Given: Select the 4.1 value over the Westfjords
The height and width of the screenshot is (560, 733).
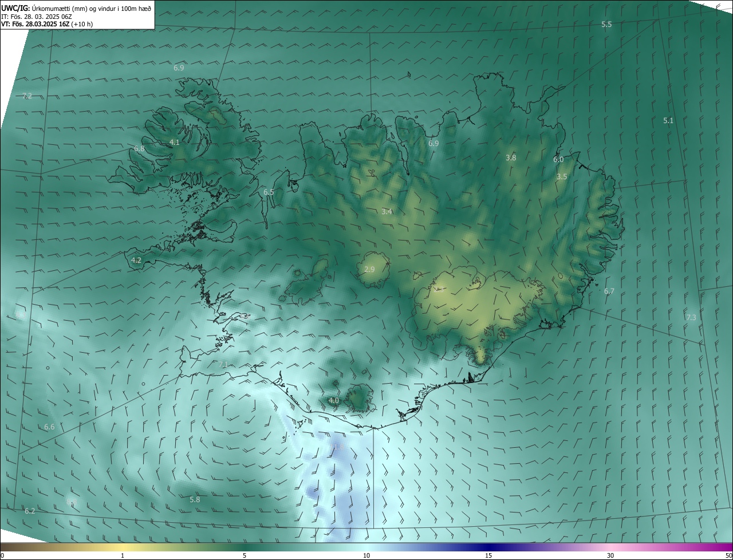Looking at the screenshot, I should [x=175, y=142].
